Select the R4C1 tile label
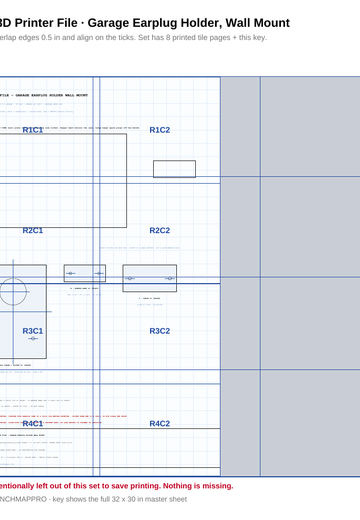The height and width of the screenshot is (520, 360). (33, 424)
